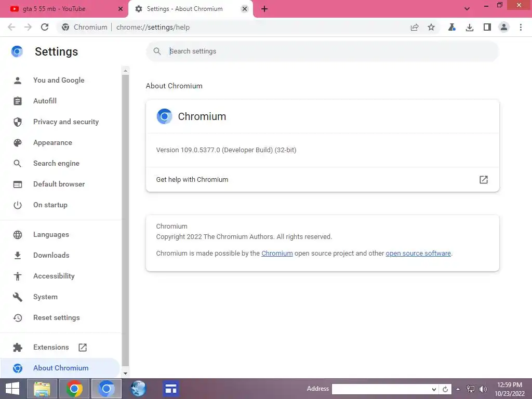Screen dimensions: 532x399
Task: Click the volume speaker tray icon
Action: tap(483, 389)
